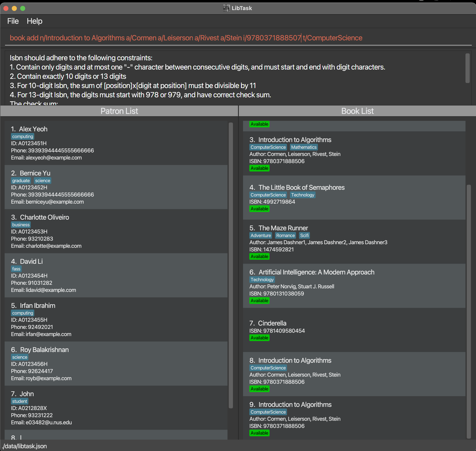Click the Mathematics tag on book 3

[304, 147]
